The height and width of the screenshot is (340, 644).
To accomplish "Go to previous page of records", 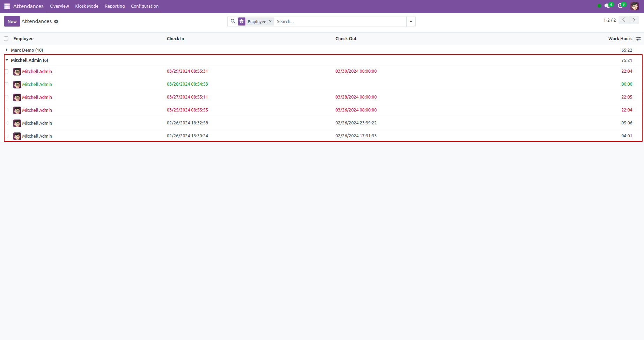I will point(624,20).
